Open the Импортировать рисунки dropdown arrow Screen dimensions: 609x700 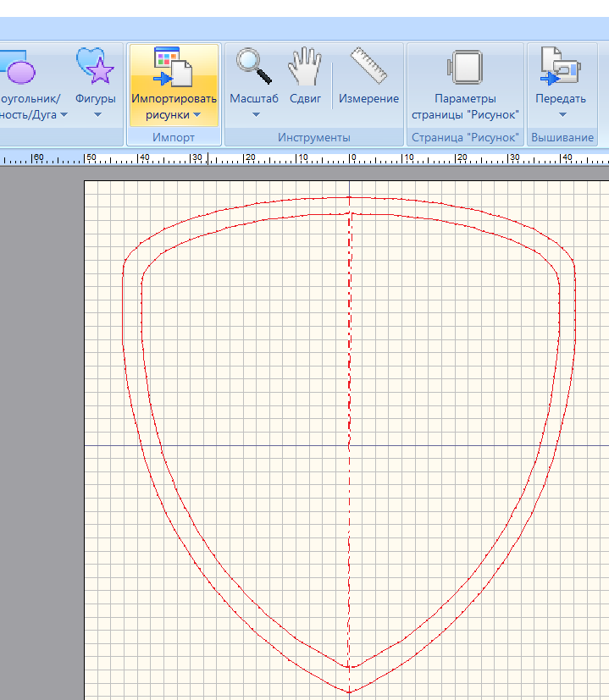click(x=197, y=115)
